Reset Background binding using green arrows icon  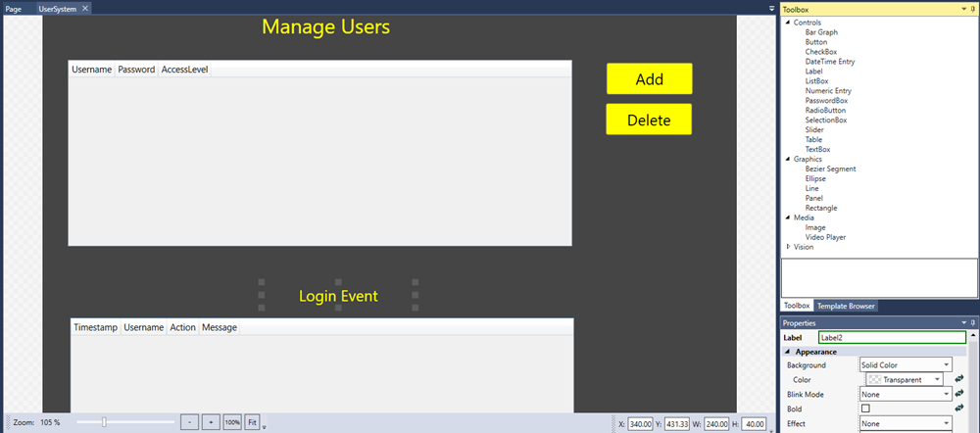[x=959, y=365]
